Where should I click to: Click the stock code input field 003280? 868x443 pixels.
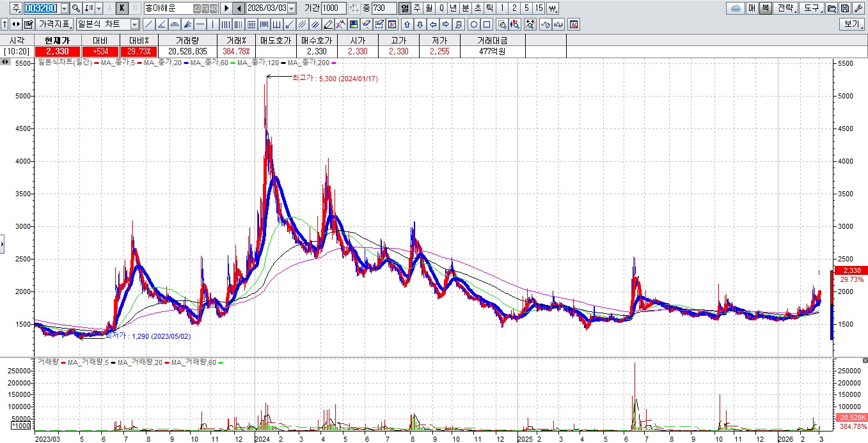(42, 8)
